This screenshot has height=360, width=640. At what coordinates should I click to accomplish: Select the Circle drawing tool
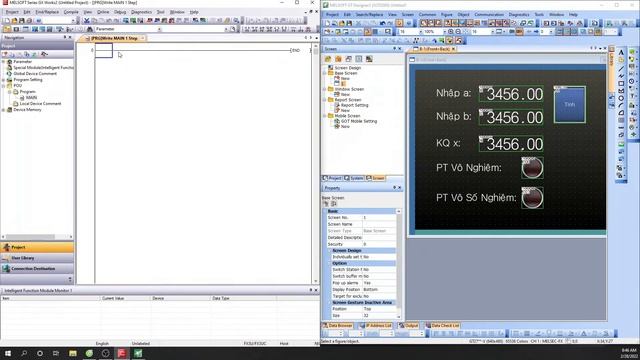(621, 98)
